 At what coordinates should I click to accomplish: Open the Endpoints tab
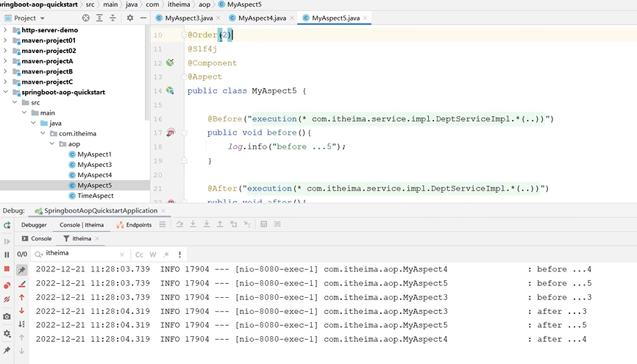click(x=135, y=225)
